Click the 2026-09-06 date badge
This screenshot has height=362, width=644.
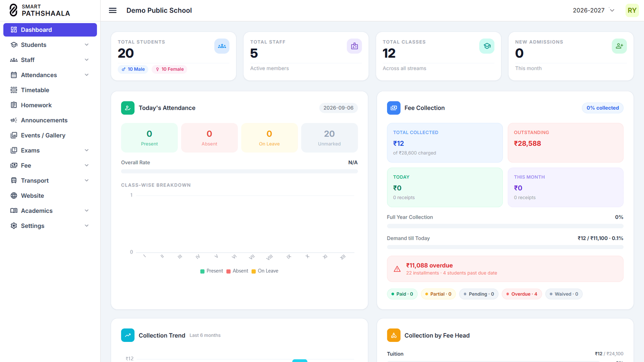pyautogui.click(x=338, y=108)
